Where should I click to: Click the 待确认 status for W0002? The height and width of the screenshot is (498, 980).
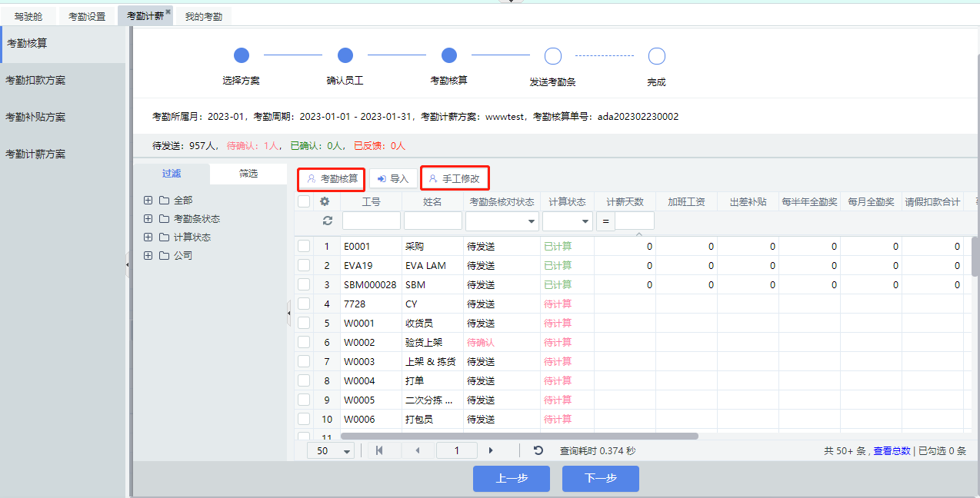[481, 342]
